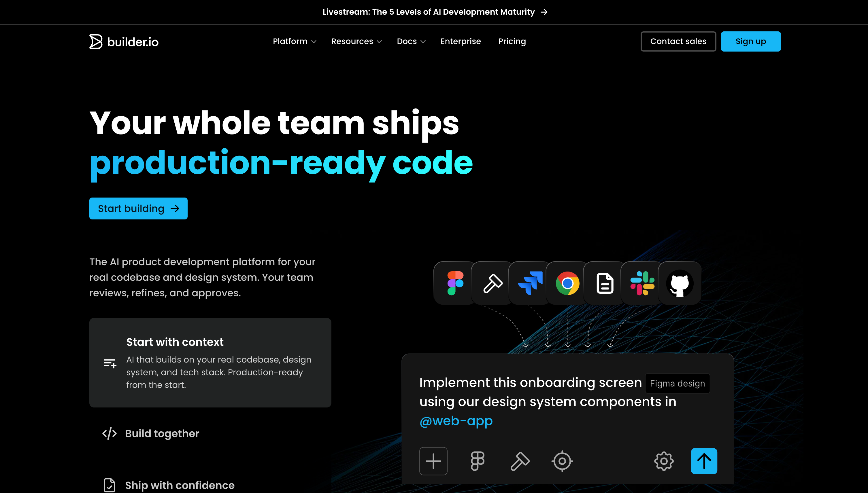Image resolution: width=868 pixels, height=493 pixels.
Task: Open the Livestream announcement banner link
Action: pos(434,12)
